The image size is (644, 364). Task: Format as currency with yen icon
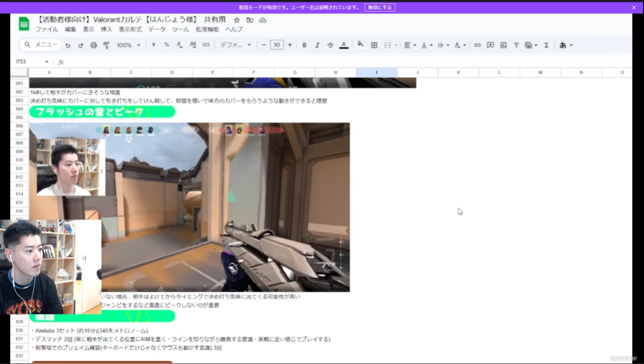tap(153, 45)
